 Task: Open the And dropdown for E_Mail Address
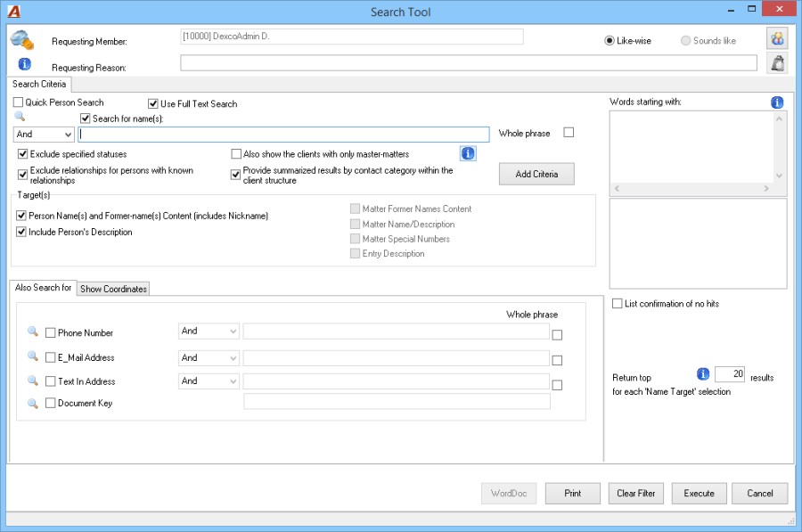209,357
